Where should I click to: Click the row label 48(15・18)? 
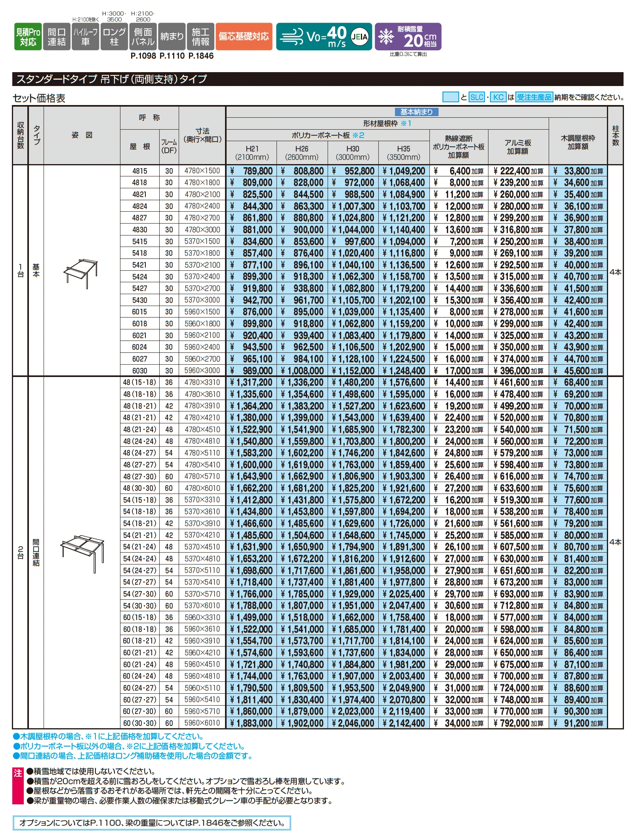[x=139, y=383]
